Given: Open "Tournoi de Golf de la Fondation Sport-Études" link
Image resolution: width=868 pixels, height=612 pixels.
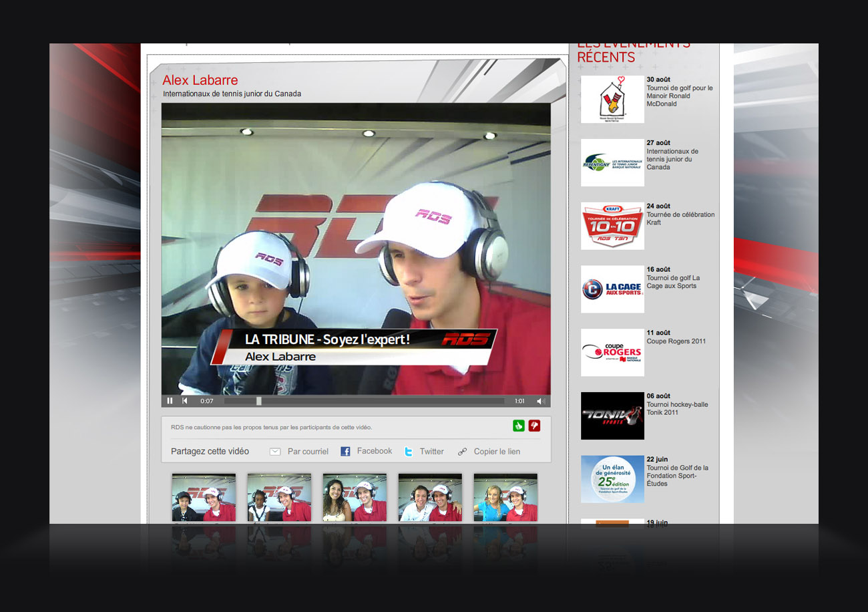Looking at the screenshot, I should pyautogui.click(x=677, y=476).
